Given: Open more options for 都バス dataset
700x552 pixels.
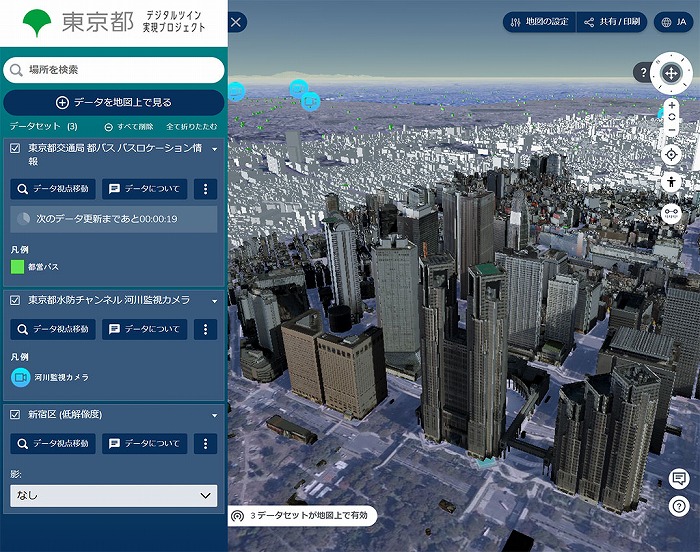Looking at the screenshot, I should pyautogui.click(x=205, y=189).
